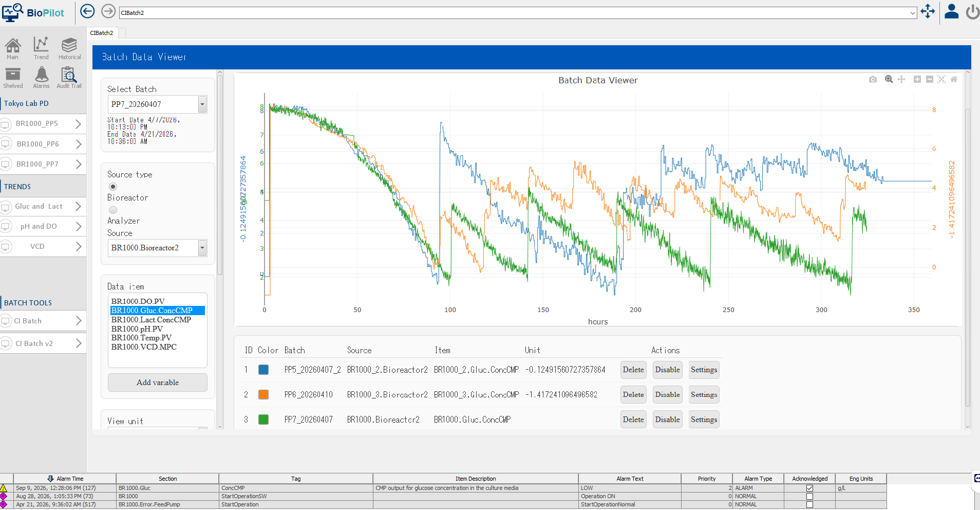Viewport: 980px width, 510px height.
Task: Toggle Acknowledged checkbox for the LOW alarm
Action: 809,488
